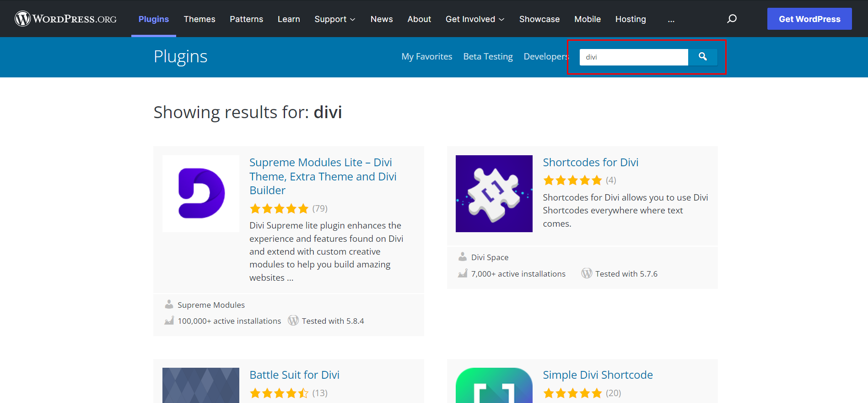
Task: Click Supreme Modules Lite plugin logo
Action: (201, 193)
